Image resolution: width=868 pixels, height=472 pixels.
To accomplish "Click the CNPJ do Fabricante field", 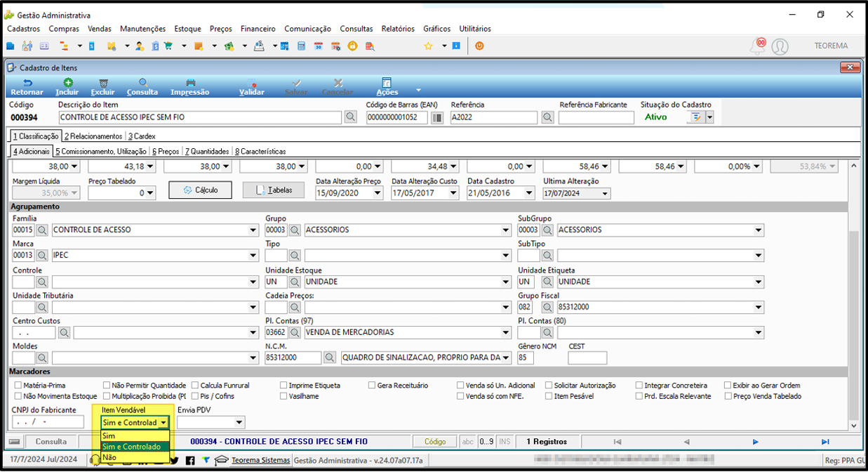I will tap(48, 422).
